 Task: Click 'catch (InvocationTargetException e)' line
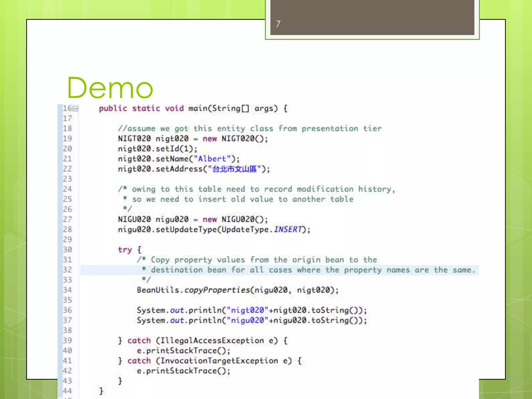click(x=210, y=361)
